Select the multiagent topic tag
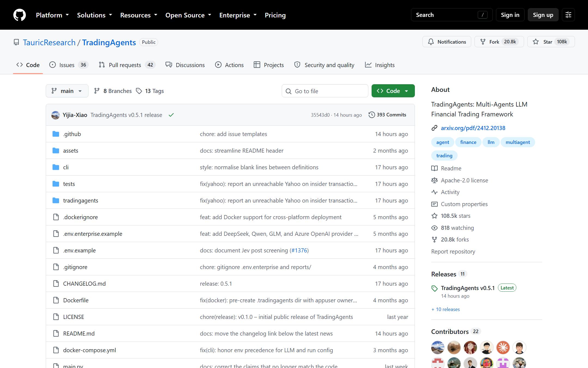Viewport: 588px width, 368px height. click(518, 142)
